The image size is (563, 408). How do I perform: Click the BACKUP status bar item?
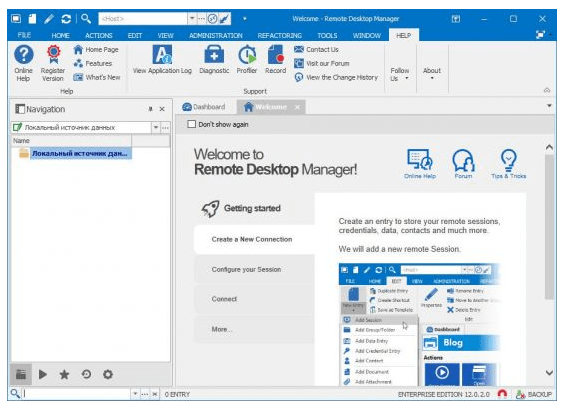[x=534, y=394]
